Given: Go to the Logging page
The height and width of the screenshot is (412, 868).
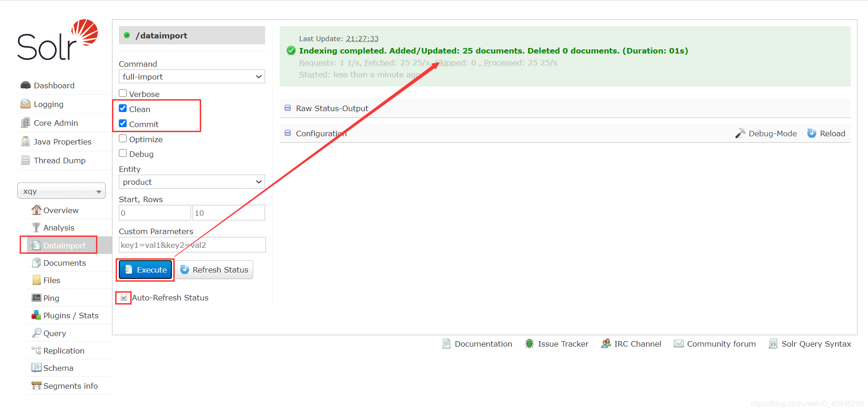Looking at the screenshot, I should tap(48, 104).
